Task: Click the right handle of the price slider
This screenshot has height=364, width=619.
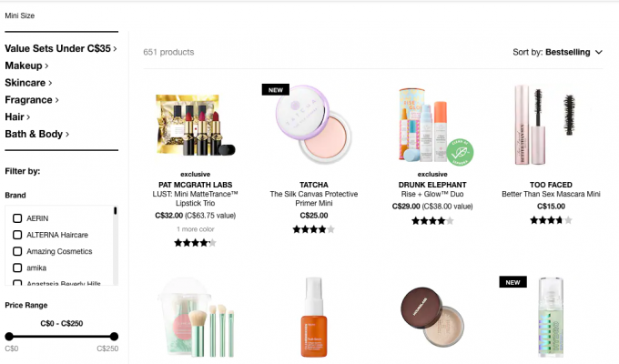Action: (114, 337)
